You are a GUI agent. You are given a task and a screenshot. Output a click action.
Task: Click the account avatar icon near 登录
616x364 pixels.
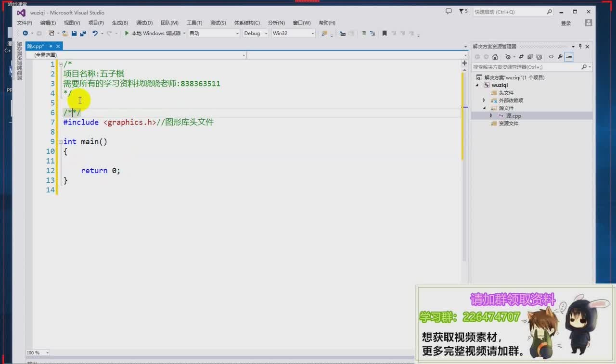click(x=588, y=23)
